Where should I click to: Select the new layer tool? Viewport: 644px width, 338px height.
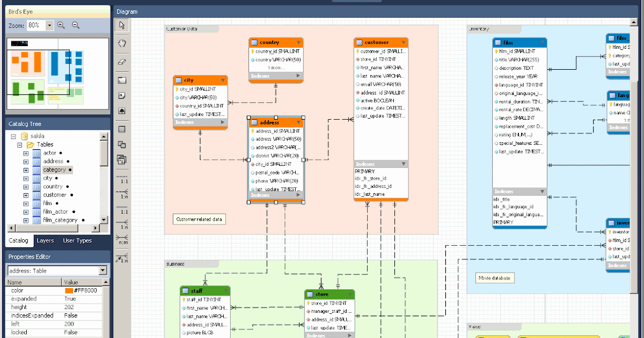tap(122, 80)
